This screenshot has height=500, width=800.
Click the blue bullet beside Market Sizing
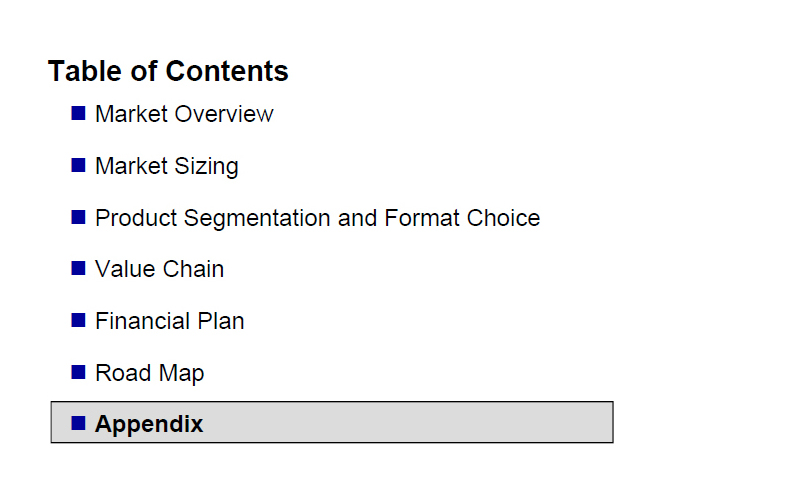[78, 165]
